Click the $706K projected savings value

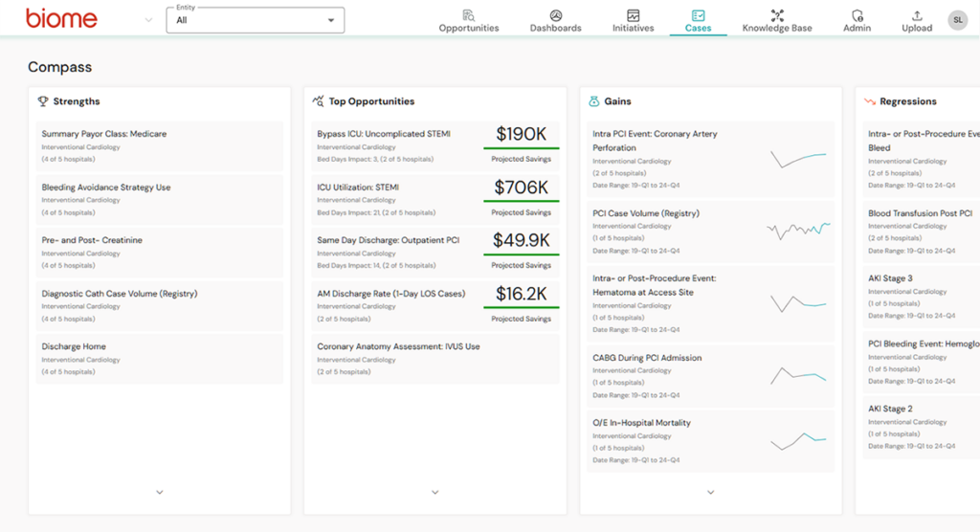tap(521, 188)
